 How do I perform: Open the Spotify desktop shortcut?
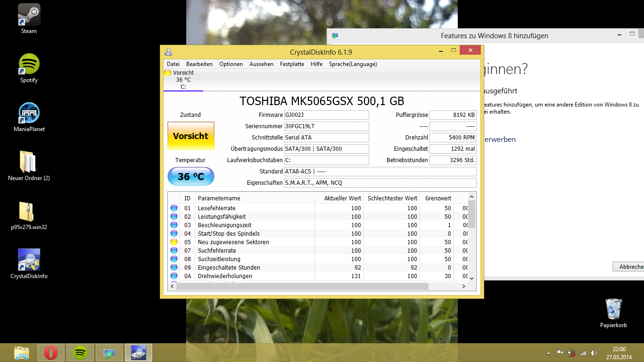29,68
